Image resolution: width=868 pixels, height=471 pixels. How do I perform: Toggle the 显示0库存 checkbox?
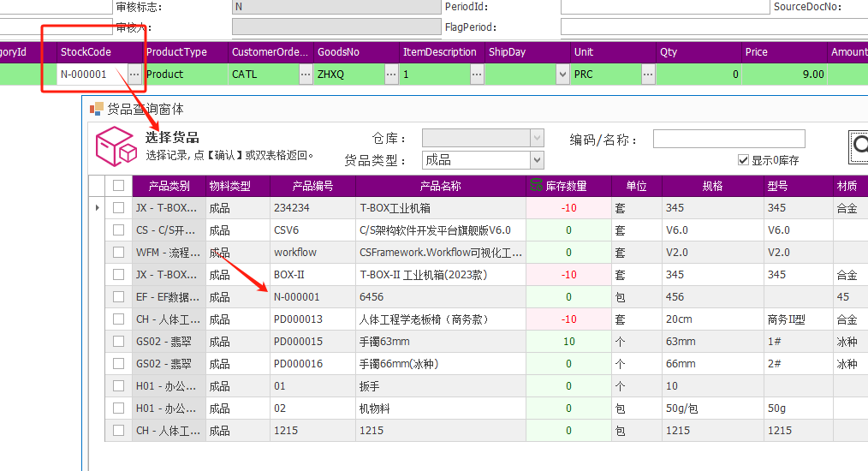743,160
